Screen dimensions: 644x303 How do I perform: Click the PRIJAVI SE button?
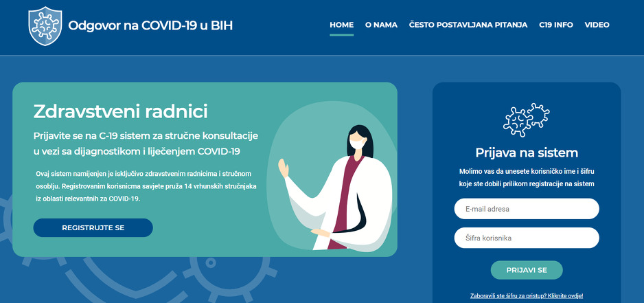pos(527,270)
